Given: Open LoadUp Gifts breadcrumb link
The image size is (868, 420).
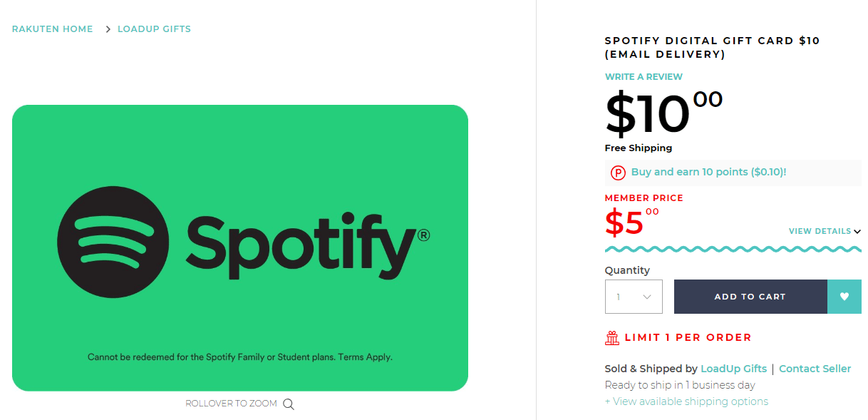Looking at the screenshot, I should click(x=154, y=29).
